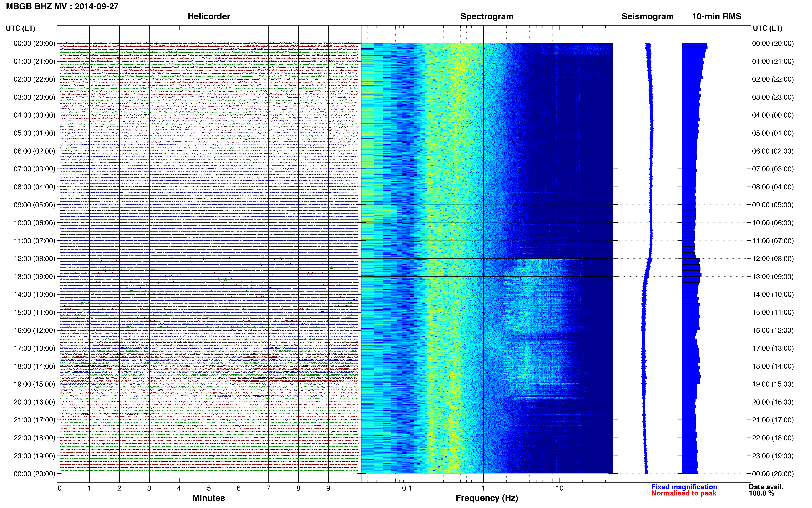This screenshot has height=508, width=812.
Task: Click left time label 16:00 (12:00)
Action: click(34, 330)
